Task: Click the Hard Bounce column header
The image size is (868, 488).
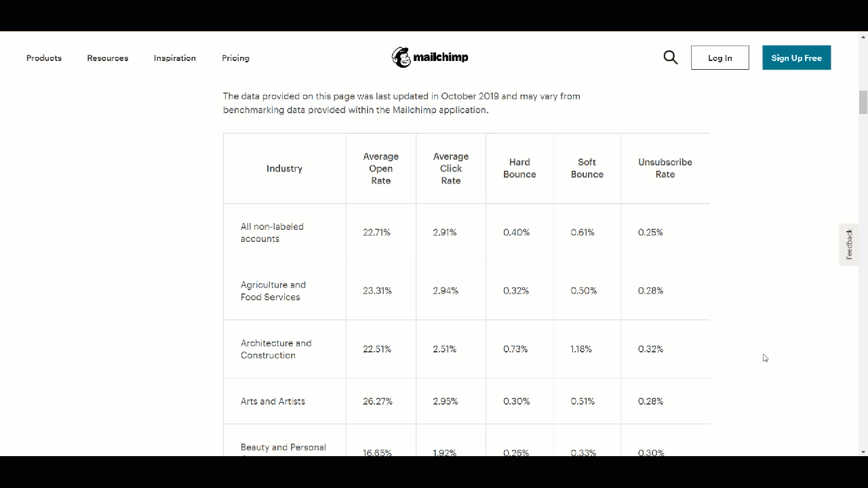Action: pos(519,168)
